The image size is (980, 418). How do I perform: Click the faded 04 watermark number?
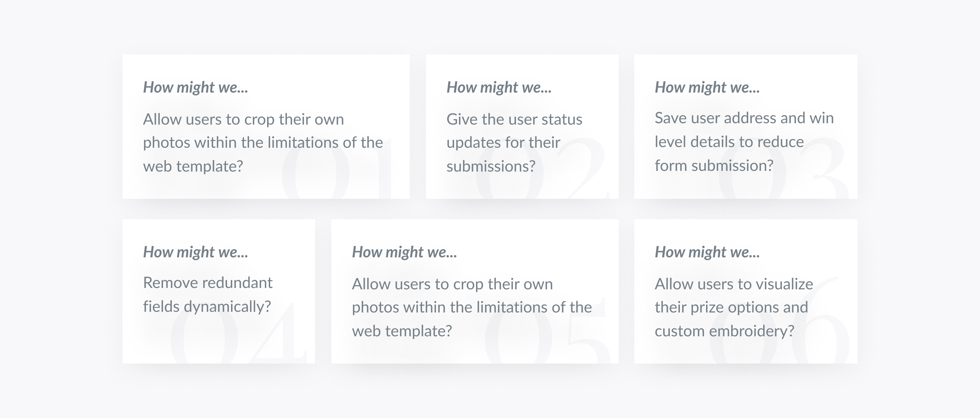point(239,332)
